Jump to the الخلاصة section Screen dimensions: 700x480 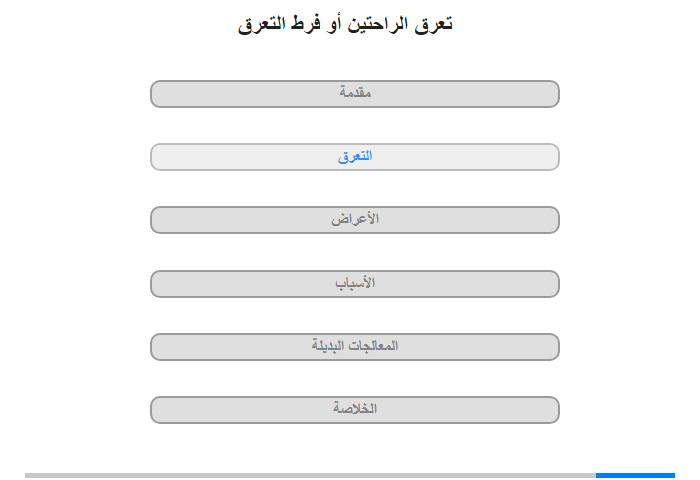(354, 409)
